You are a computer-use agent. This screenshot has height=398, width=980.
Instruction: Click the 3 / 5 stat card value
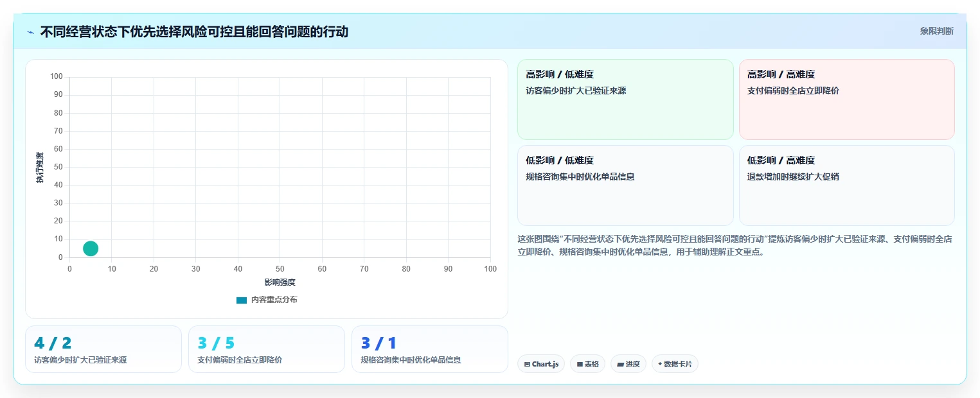pos(216,343)
